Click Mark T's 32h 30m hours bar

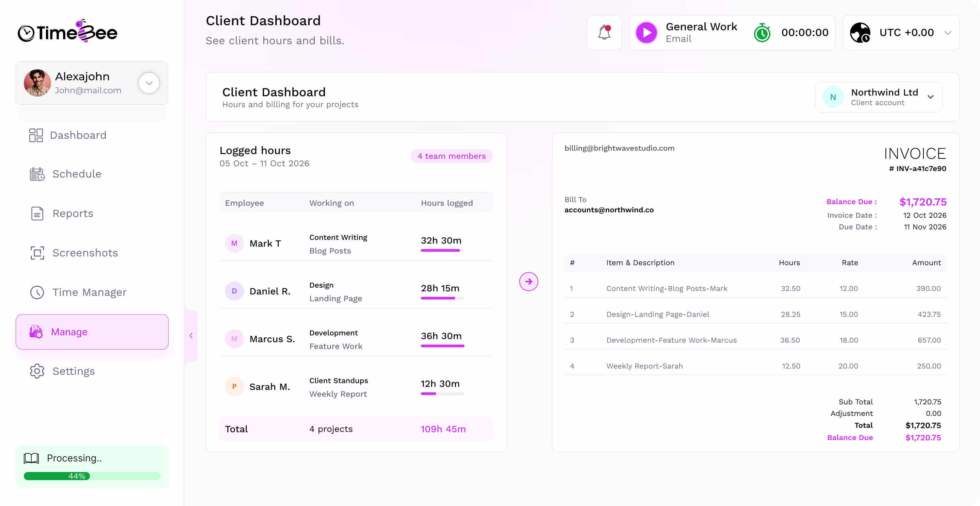(x=442, y=251)
